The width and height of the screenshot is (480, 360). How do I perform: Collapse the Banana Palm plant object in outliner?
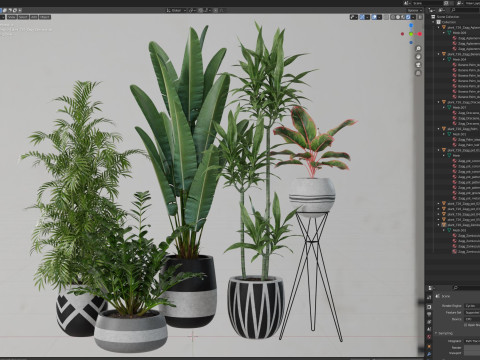[439, 54]
